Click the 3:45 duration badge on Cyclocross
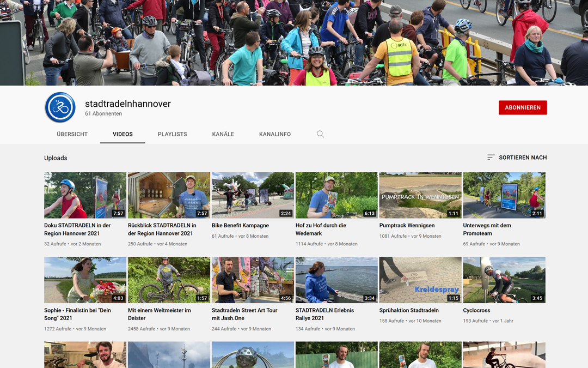Viewport: 588px width, 368px height. coord(537,298)
